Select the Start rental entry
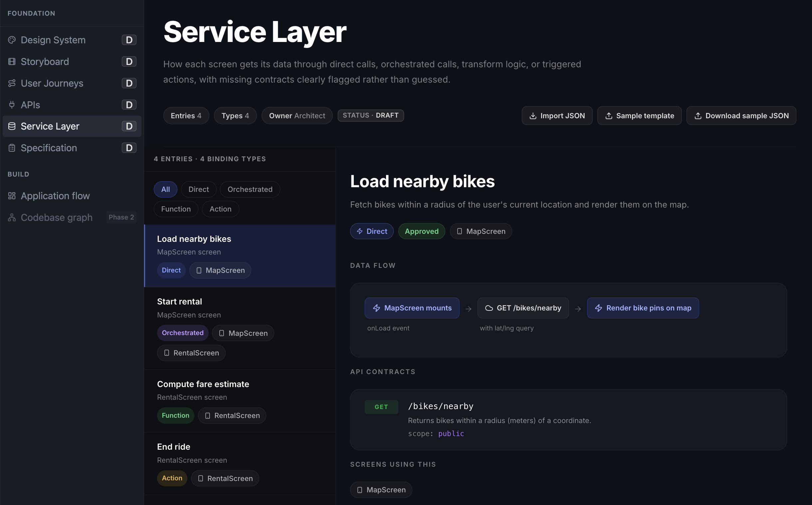Screen dimensions: 812x505 (x=240, y=329)
